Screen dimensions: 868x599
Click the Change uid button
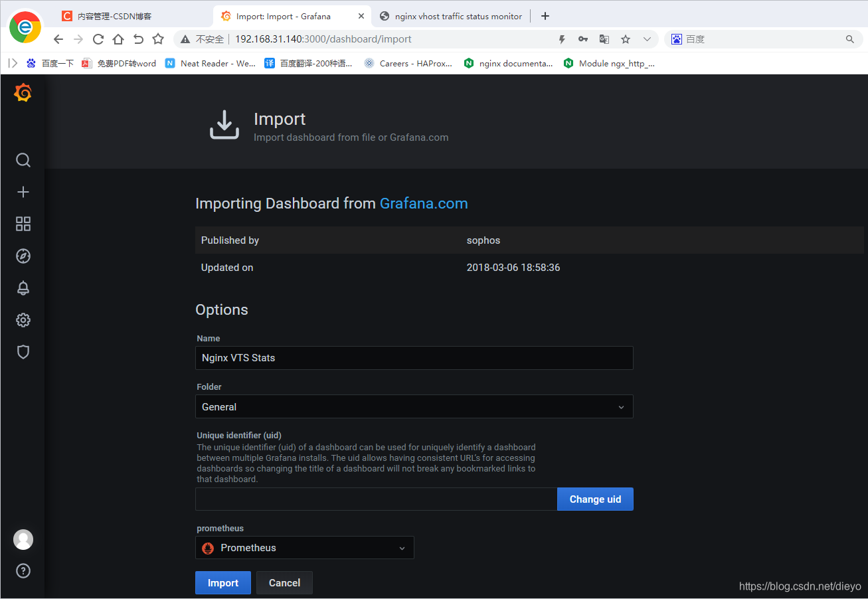[595, 499]
